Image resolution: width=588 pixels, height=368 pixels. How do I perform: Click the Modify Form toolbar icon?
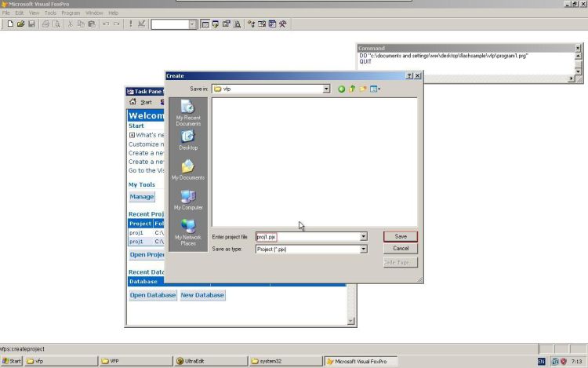coord(141,24)
